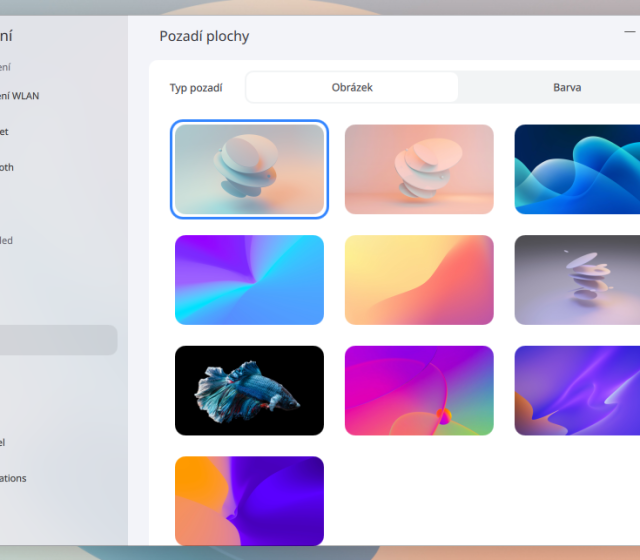The image size is (640, 560).
Task: Pick the blue waves wallpaper
Action: 577,169
